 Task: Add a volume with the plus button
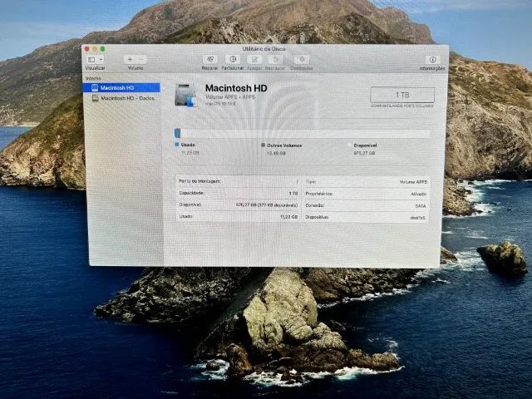point(130,60)
